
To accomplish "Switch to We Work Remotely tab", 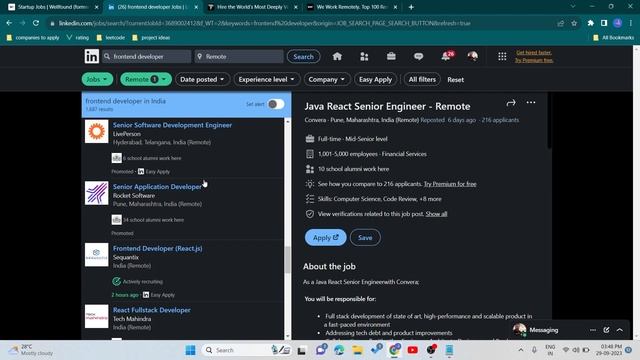I will (x=351, y=7).
